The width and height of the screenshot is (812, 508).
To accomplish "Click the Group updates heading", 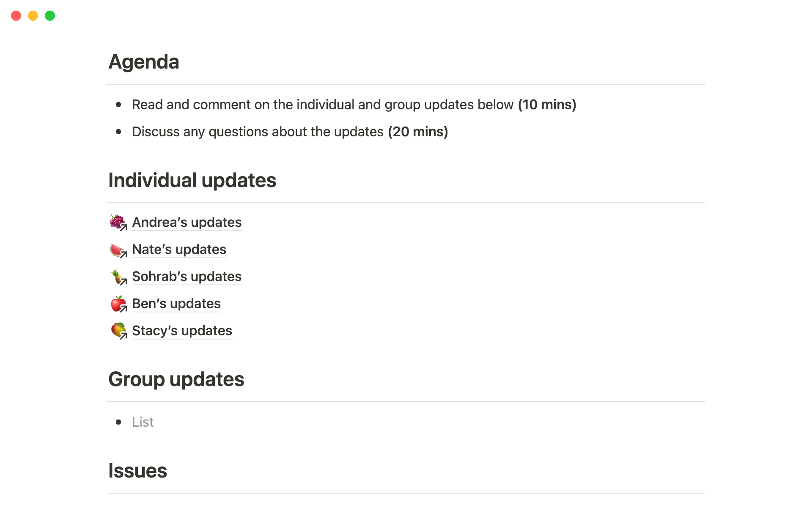I will point(176,379).
